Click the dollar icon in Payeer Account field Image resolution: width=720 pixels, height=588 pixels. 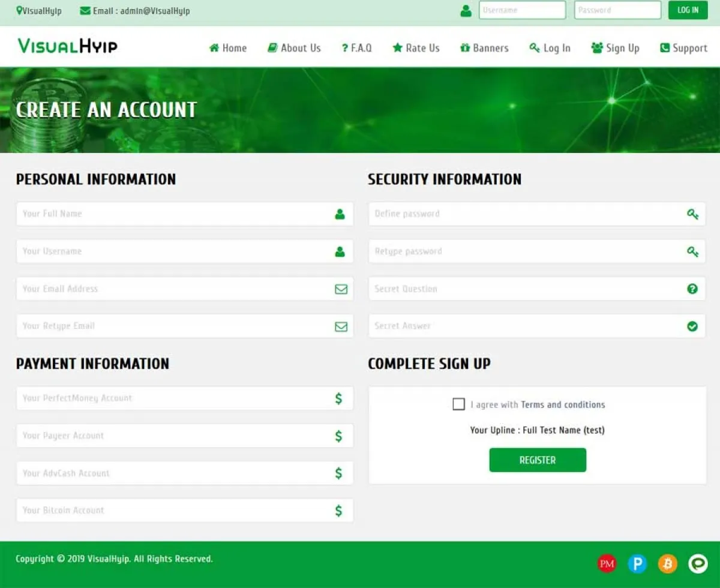tap(338, 436)
